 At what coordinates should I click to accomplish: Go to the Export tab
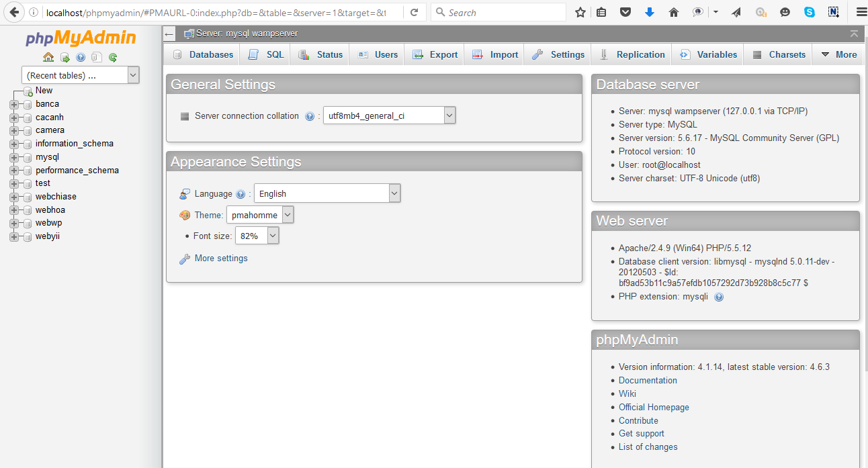435,54
